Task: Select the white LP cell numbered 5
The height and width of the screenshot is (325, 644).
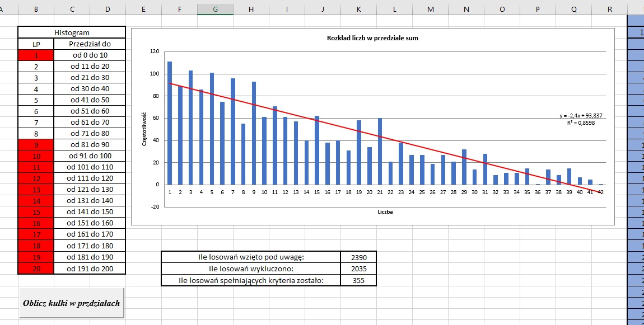Action: pos(36,100)
